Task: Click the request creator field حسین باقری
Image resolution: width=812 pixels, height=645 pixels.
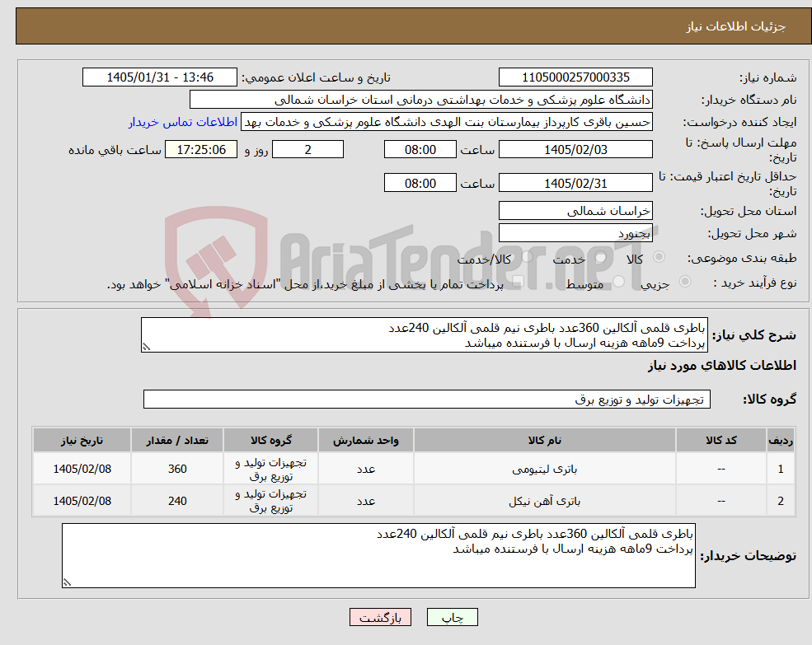Action: (x=446, y=122)
